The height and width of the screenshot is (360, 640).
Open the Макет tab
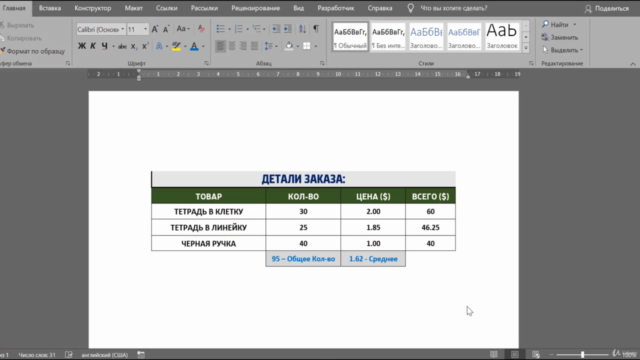click(x=133, y=8)
